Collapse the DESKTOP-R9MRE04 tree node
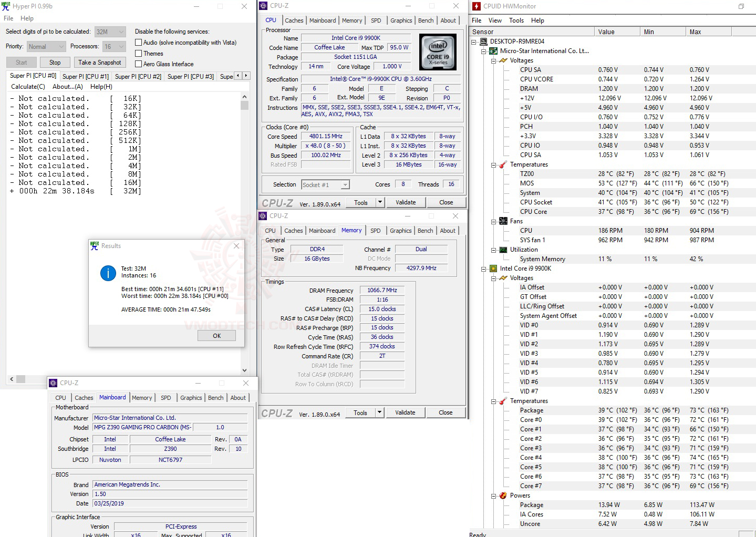This screenshot has height=537, width=756. [x=473, y=42]
